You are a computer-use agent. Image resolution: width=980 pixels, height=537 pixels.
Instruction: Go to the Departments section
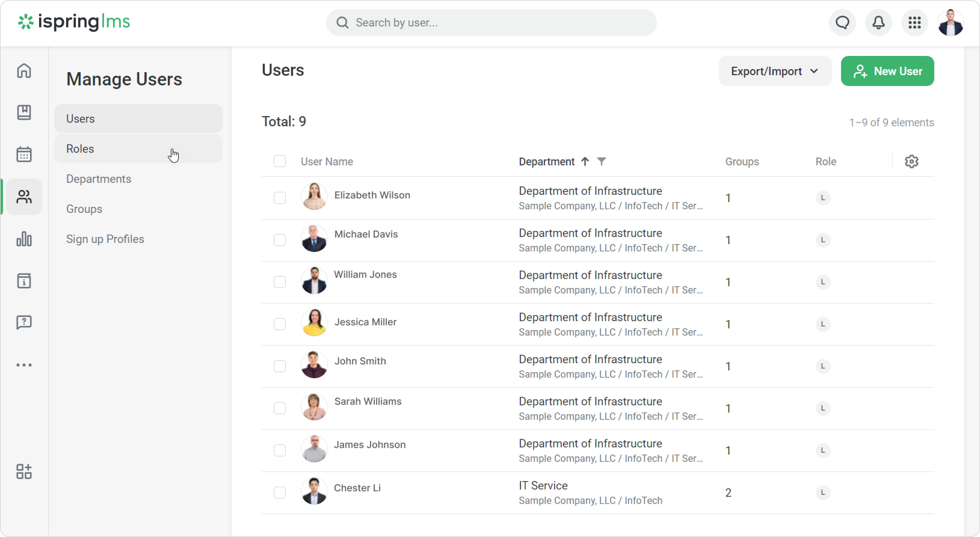[99, 179]
